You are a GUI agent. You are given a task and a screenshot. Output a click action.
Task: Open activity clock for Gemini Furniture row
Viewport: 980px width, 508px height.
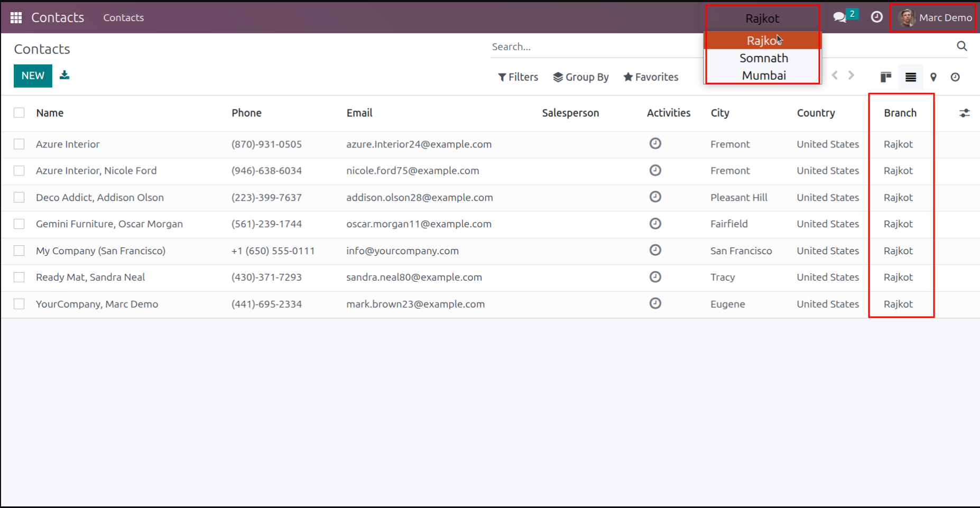pos(655,224)
